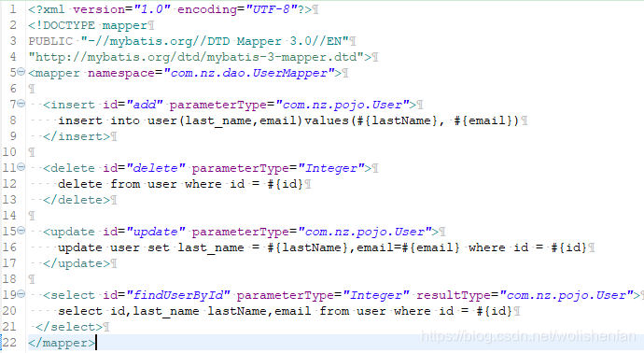Screen dimensions: 644x353
Task: Collapse the mapper element fold on line 5
Action: (21, 72)
